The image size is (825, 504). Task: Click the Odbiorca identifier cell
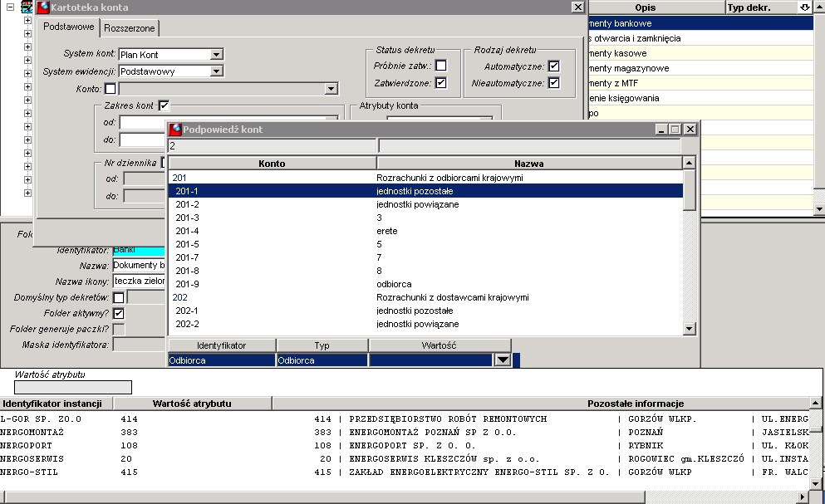tap(222, 360)
